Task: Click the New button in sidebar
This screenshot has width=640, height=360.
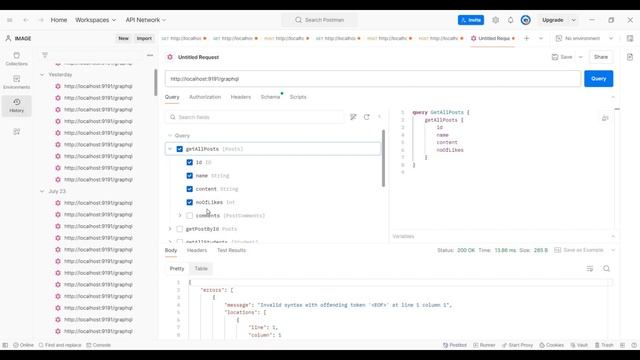Action: click(x=123, y=38)
